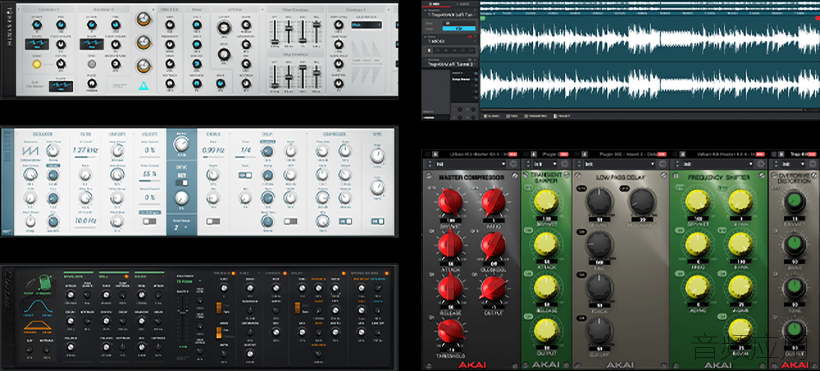820x371 pixels.
Task: Toggle the Compressor on/off switch in the blue synth
Action: click(x=345, y=221)
